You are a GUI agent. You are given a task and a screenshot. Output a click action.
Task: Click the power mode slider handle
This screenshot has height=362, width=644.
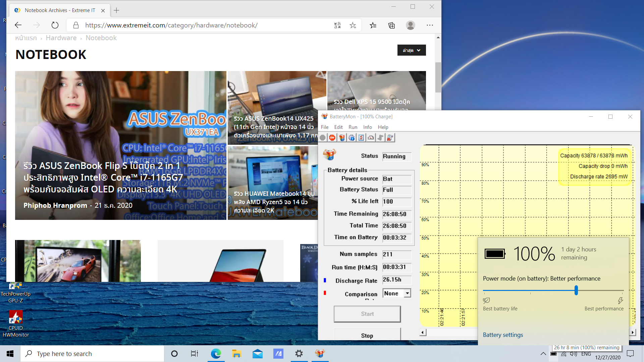click(576, 290)
